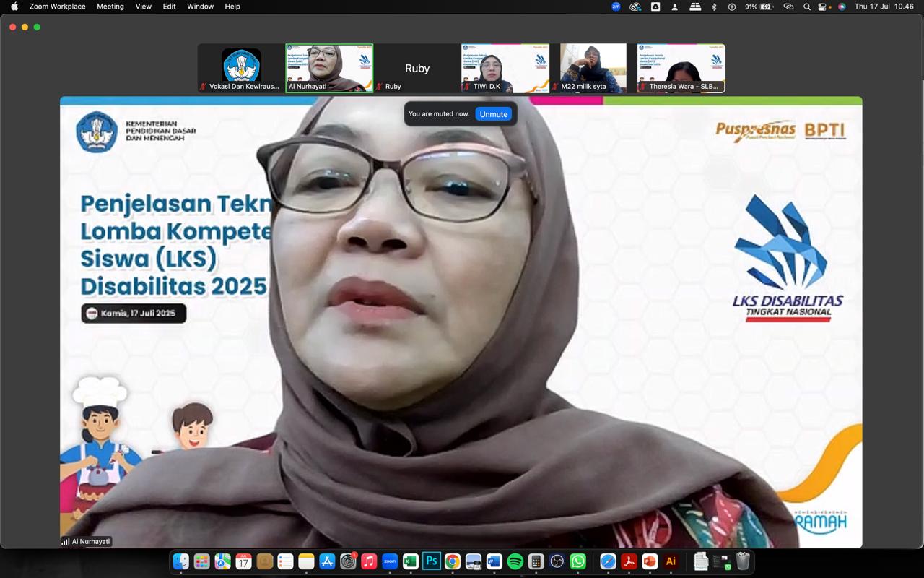
Task: Open Calculator from the Dock
Action: 536,561
